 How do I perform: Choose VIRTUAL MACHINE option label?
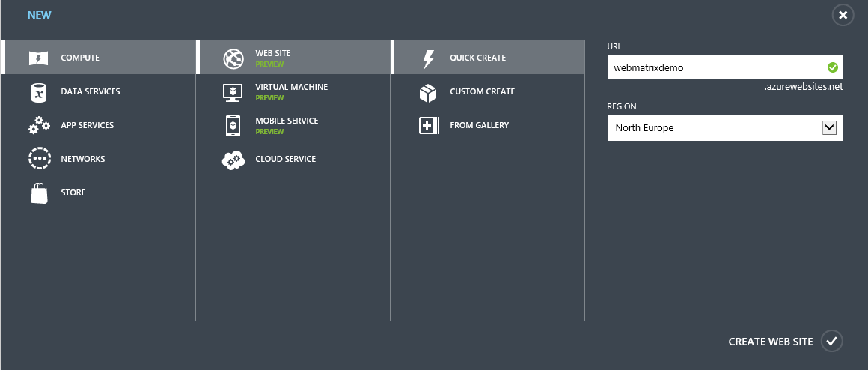[x=292, y=87]
